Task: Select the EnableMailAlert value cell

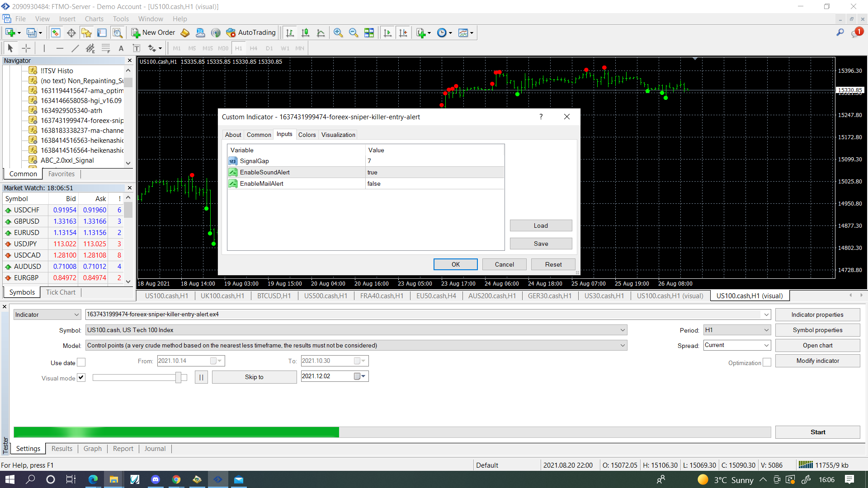Action: pos(435,183)
